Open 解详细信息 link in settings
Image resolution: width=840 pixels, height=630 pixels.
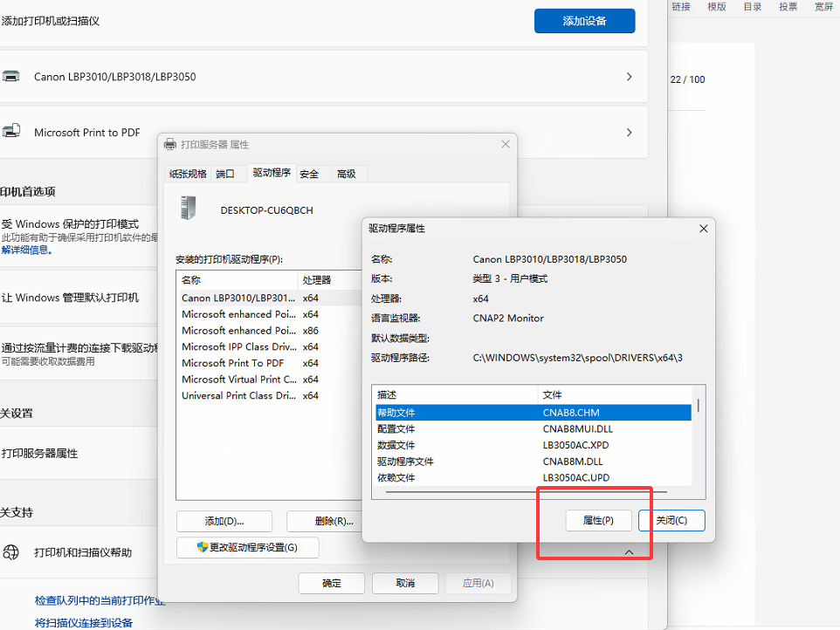coord(26,250)
